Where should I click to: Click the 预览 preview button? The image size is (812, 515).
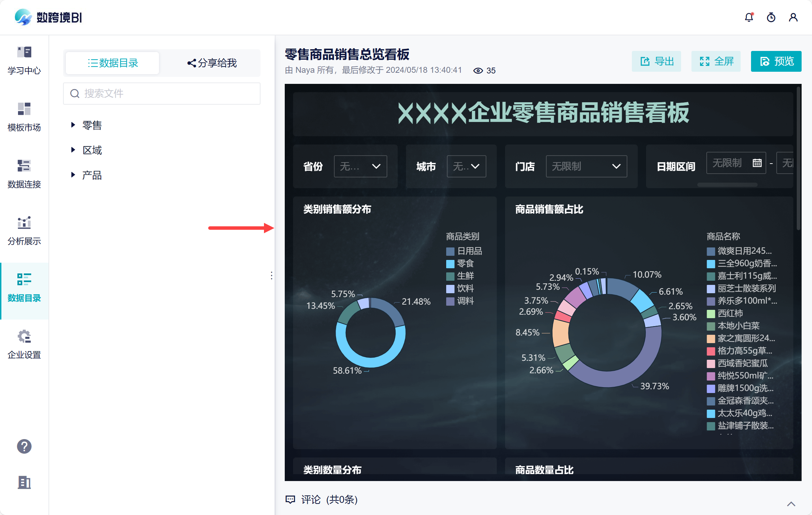tap(776, 61)
